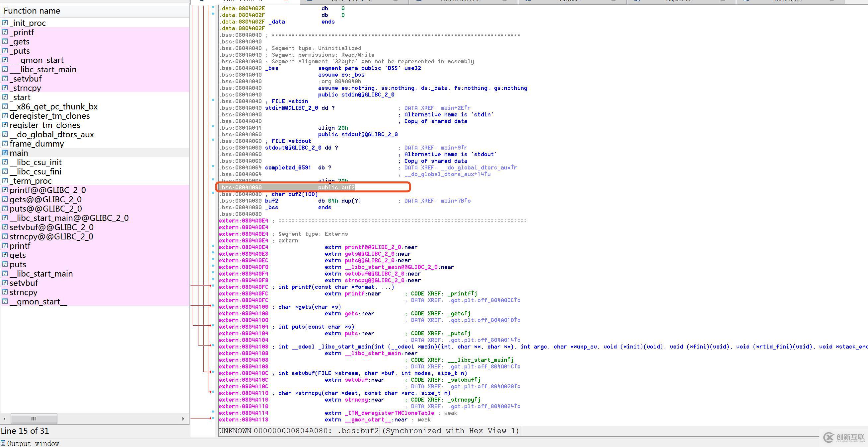The width and height of the screenshot is (868, 447).
Task: Click the 'completed_6591 db ?' declaration
Action: [298, 167]
